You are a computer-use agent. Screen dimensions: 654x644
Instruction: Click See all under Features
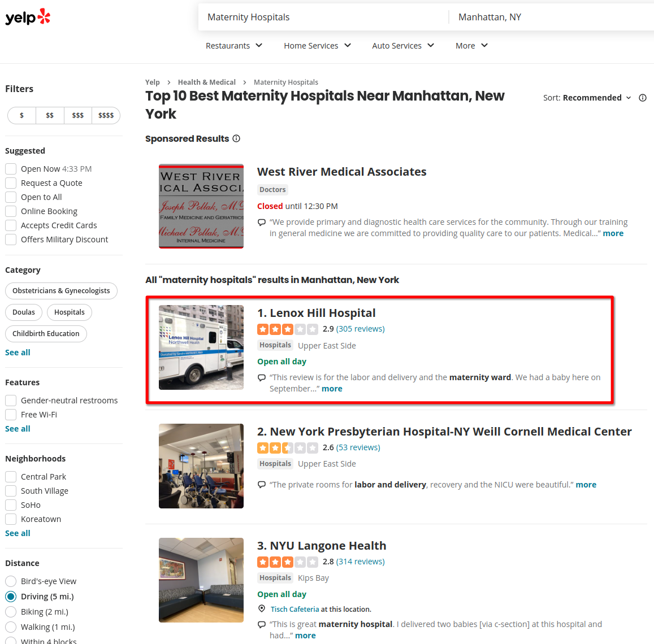click(18, 429)
